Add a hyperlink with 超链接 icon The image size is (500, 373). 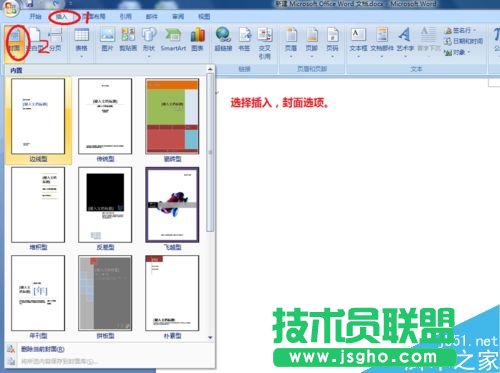tap(223, 40)
